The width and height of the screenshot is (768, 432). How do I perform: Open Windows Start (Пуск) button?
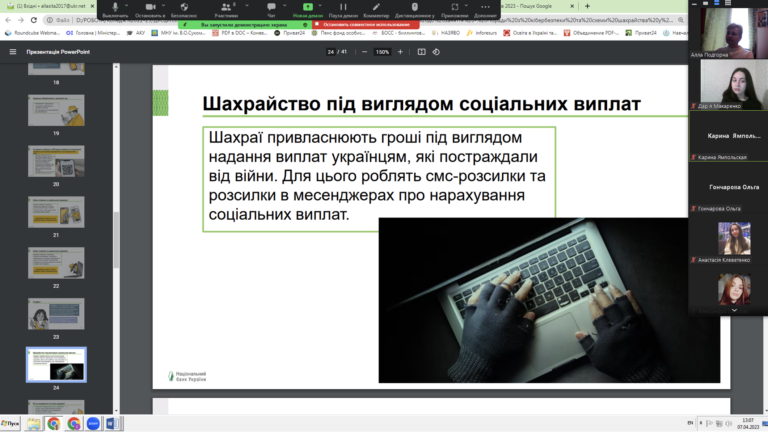(x=10, y=423)
